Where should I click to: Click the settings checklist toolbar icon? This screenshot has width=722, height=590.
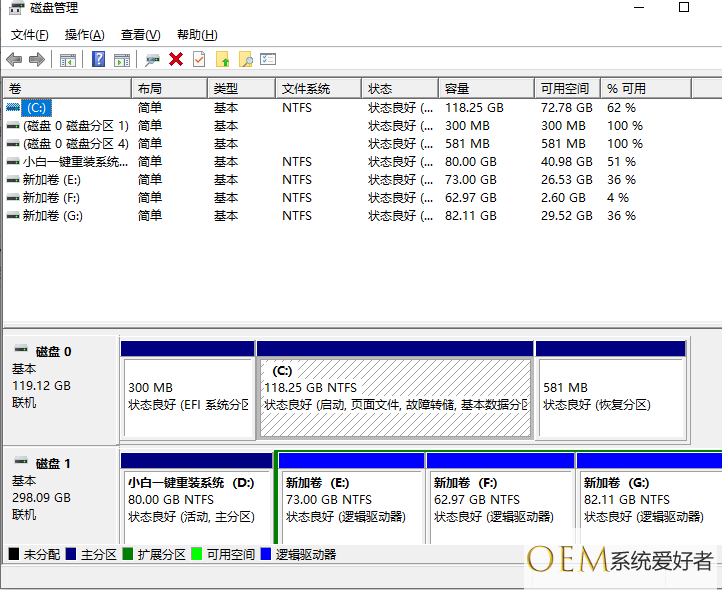pos(268,60)
